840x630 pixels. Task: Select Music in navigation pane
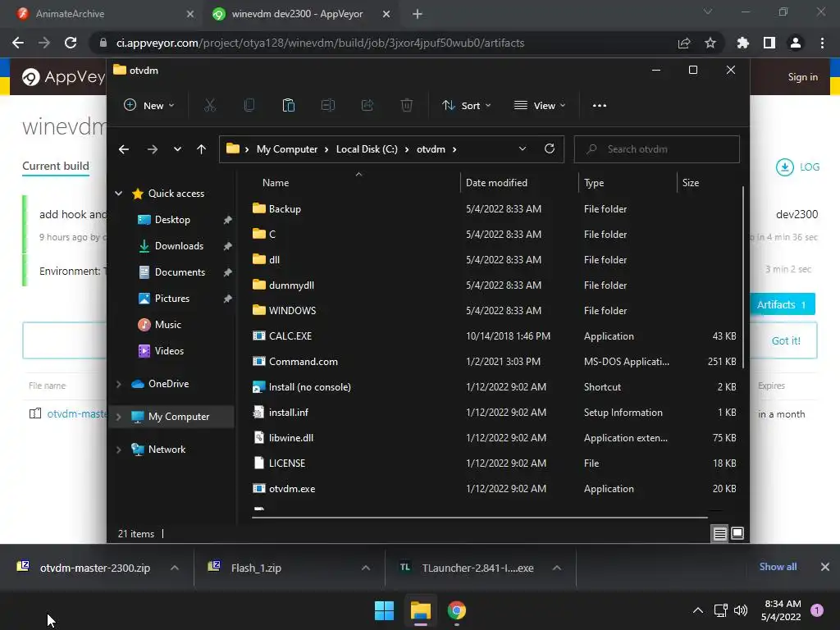(167, 325)
